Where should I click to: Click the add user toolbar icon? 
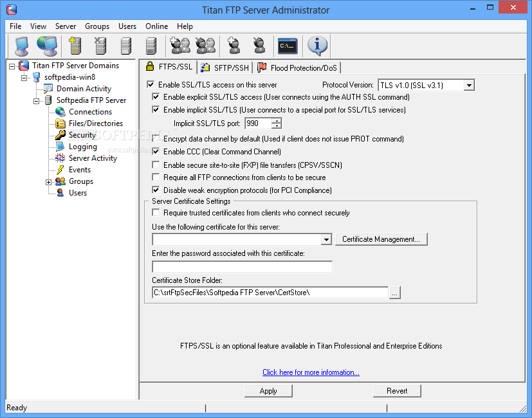234,46
